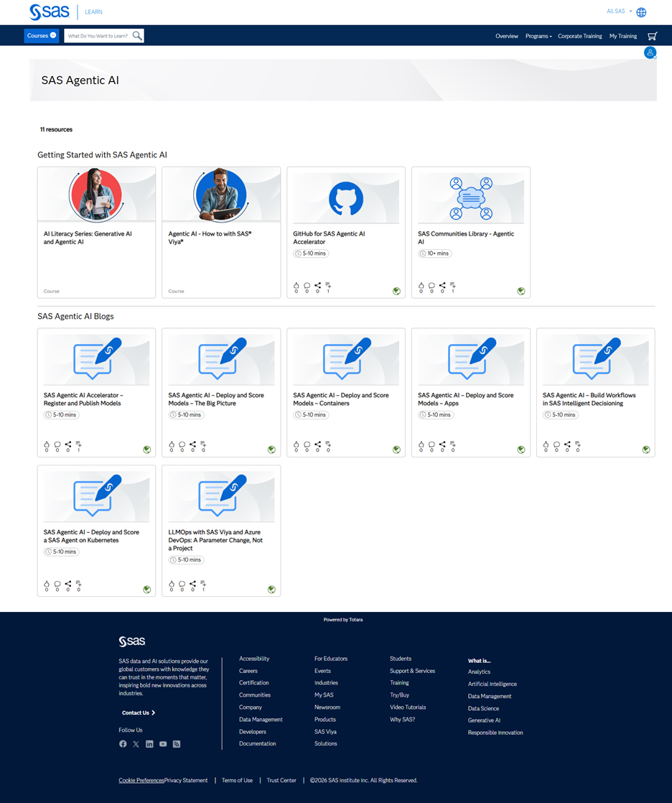Screen dimensions: 672x803
Task: Open My Training
Action: (623, 37)
